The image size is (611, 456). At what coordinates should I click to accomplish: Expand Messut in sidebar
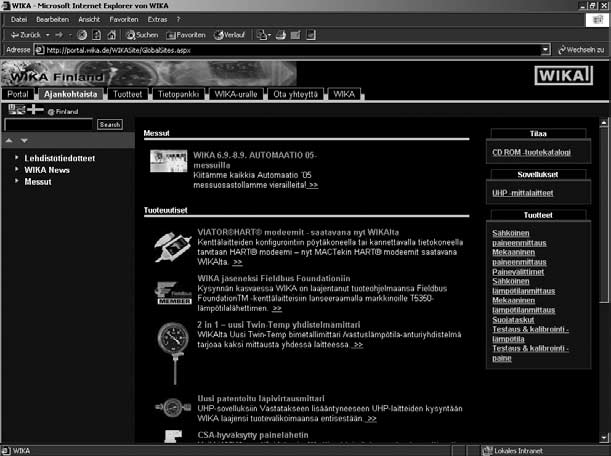pyautogui.click(x=38, y=182)
